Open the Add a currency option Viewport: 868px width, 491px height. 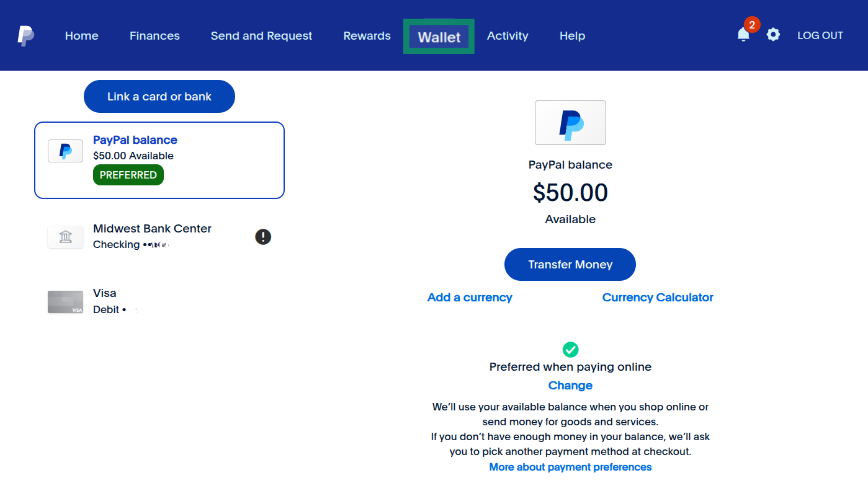(470, 297)
